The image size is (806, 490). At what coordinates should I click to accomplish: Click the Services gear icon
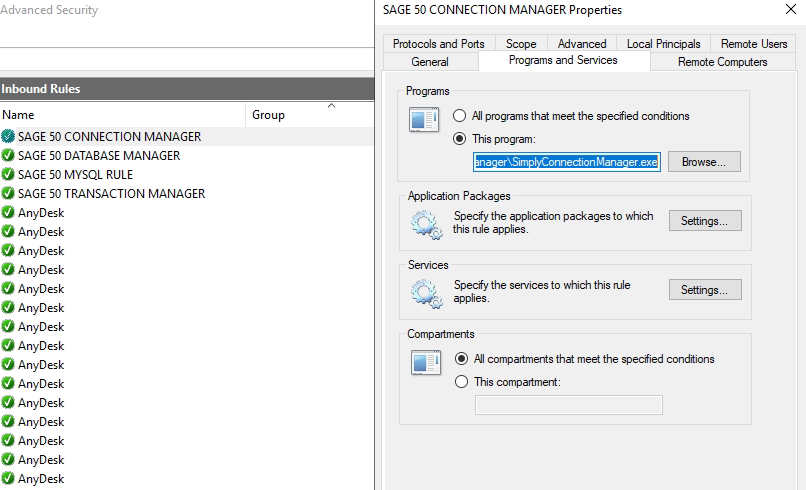click(426, 294)
